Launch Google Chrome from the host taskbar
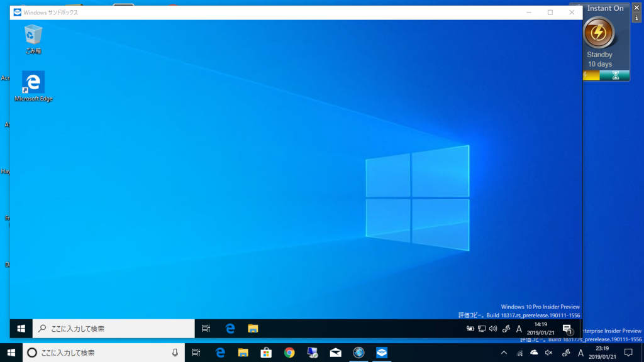The image size is (644, 362). pyautogui.click(x=289, y=353)
